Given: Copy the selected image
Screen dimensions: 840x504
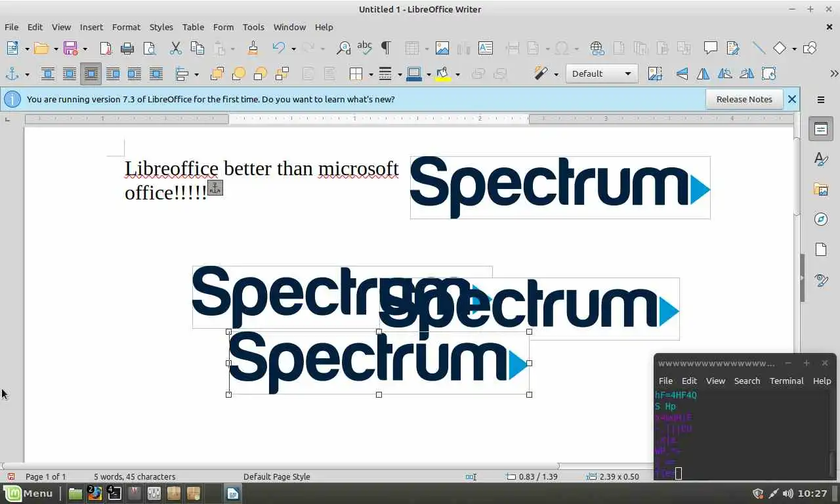Looking at the screenshot, I should coord(197,48).
